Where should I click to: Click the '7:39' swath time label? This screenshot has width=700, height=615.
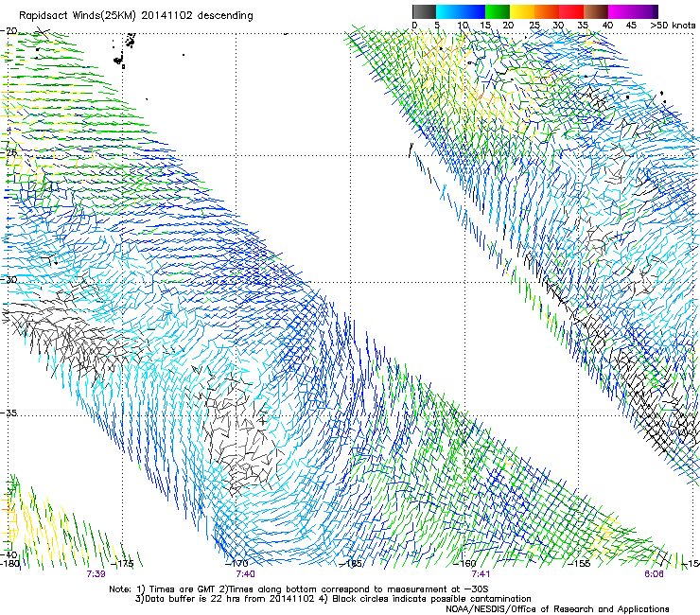[96, 574]
